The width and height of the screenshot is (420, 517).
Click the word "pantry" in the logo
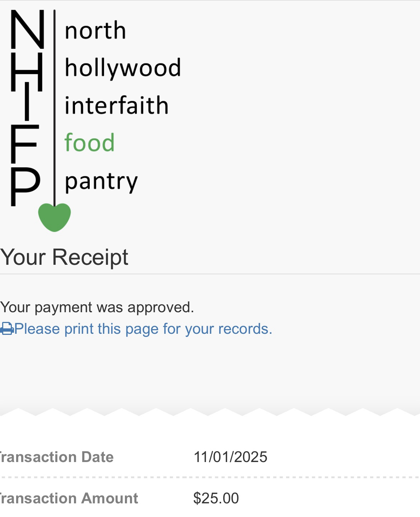pos(101,181)
